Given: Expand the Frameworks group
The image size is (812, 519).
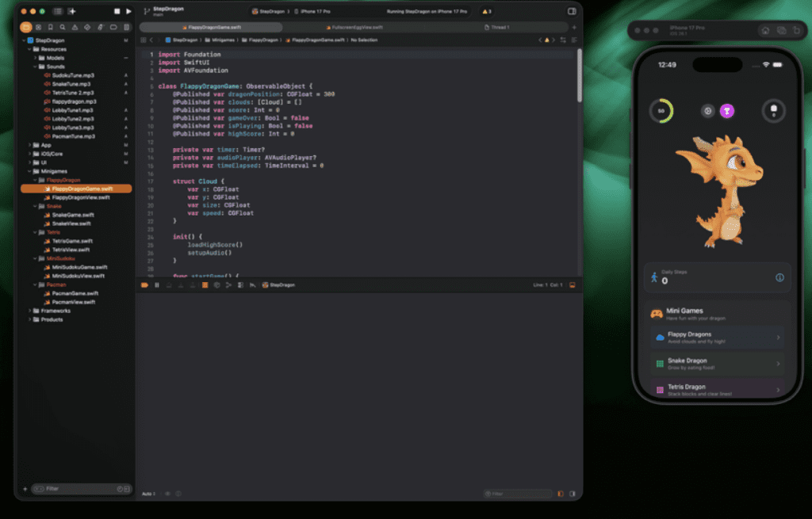Looking at the screenshot, I should [x=30, y=311].
